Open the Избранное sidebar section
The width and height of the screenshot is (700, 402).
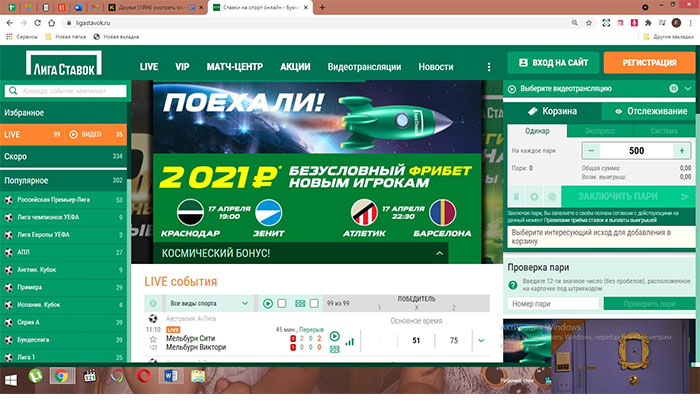[63, 113]
